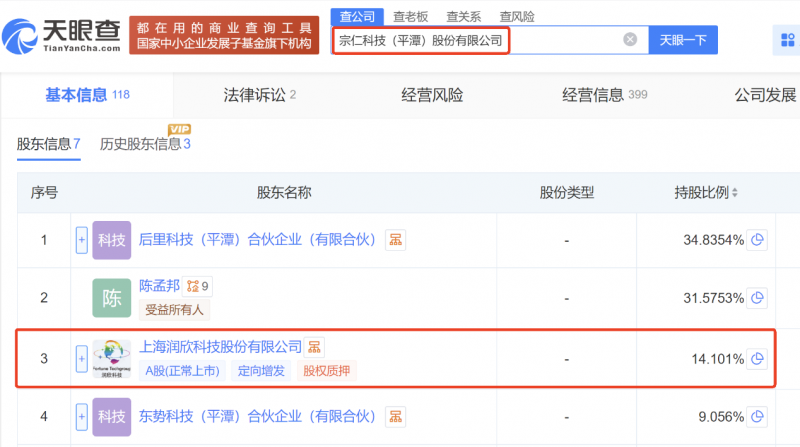
Task: View pie chart for 34.8354% shareholding
Action: click(758, 240)
